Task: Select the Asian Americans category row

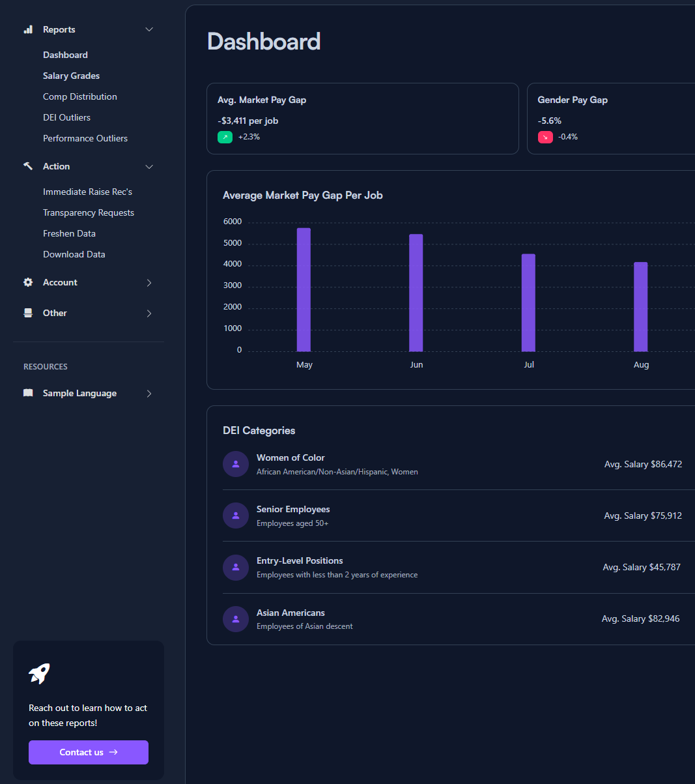Action: [x=451, y=619]
